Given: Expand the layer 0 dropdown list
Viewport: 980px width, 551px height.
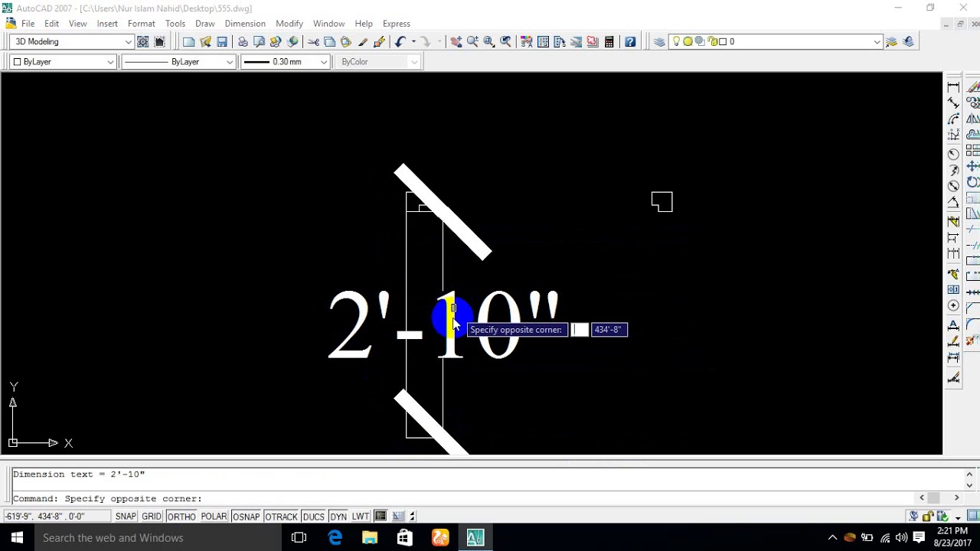Looking at the screenshot, I should coord(877,42).
